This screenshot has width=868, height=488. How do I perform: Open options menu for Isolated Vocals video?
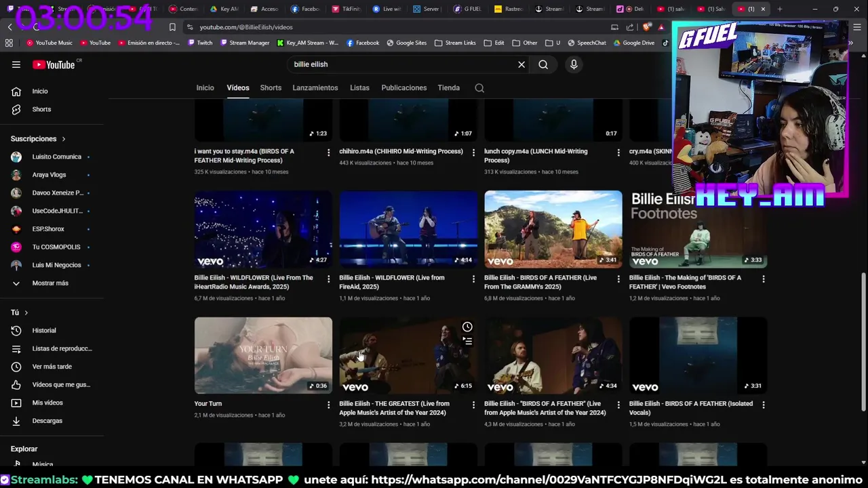pos(764,405)
